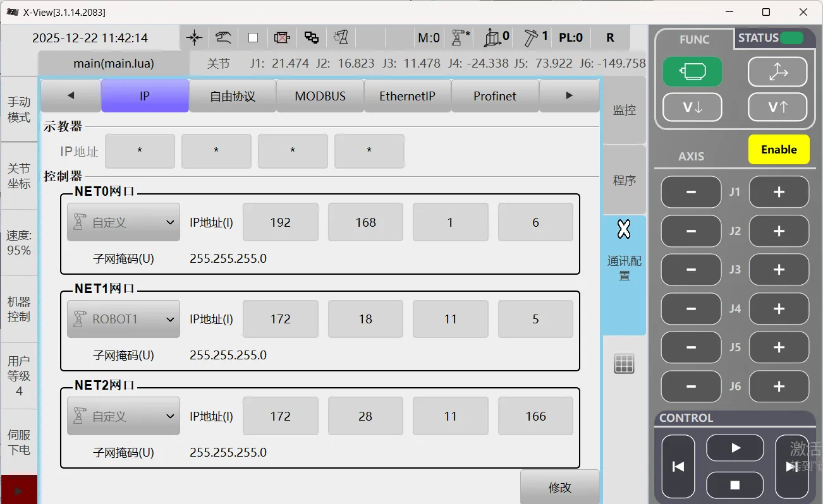This screenshot has width=823, height=504.
Task: Click the user coordinate frame 0 icon
Action: tap(496, 38)
